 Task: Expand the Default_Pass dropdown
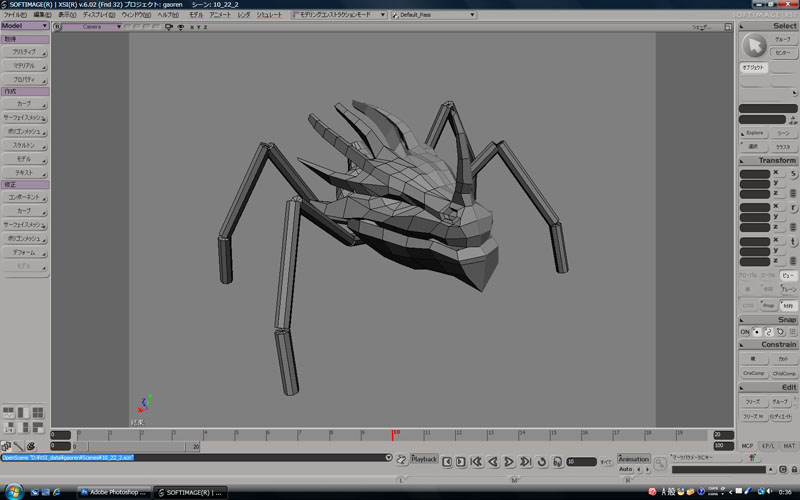pyautogui.click(x=472, y=15)
